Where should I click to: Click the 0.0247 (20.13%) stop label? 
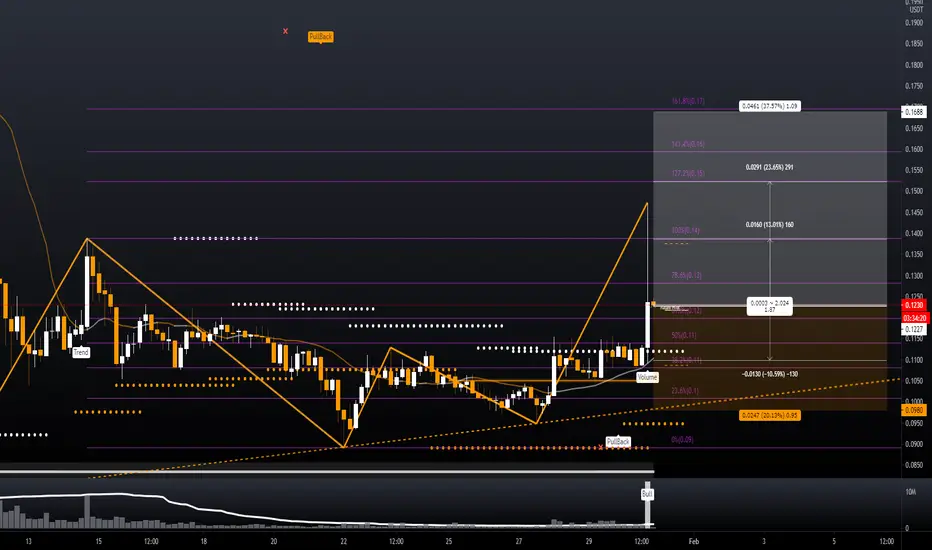[x=770, y=415]
